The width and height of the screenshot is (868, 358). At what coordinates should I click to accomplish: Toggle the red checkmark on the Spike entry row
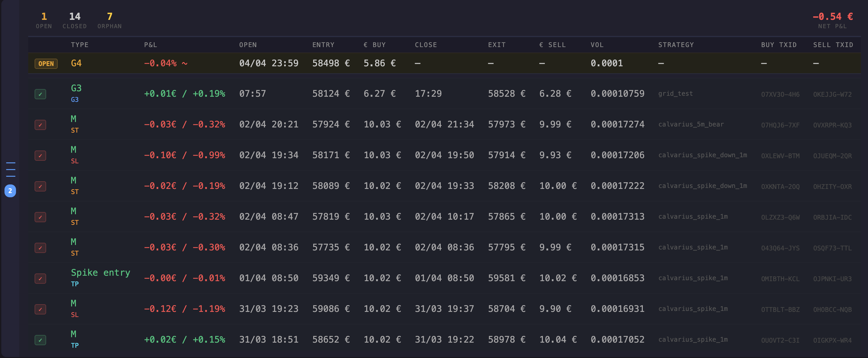click(x=40, y=279)
